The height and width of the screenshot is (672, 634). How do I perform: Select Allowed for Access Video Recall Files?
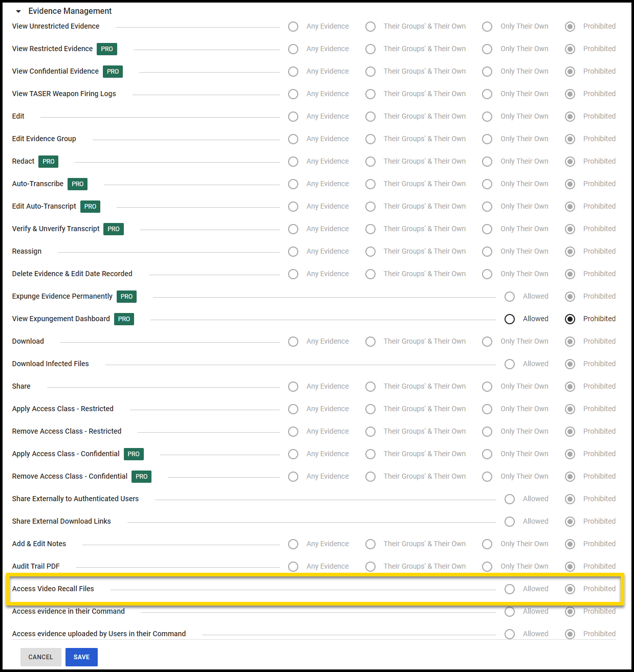click(510, 589)
